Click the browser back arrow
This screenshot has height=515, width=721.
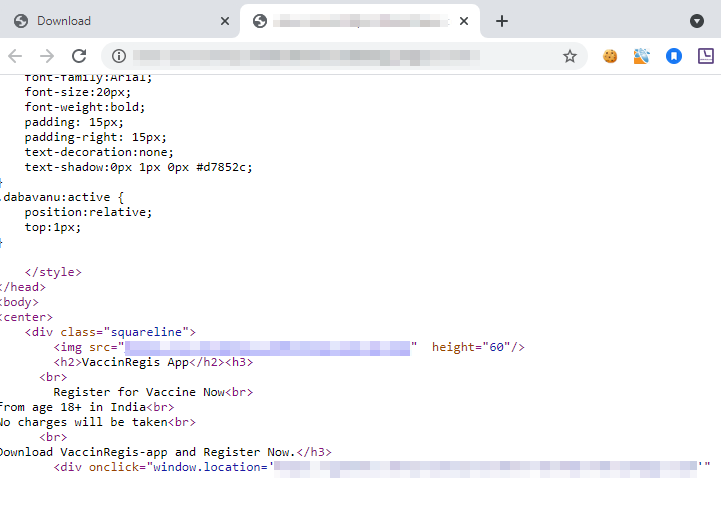click(15, 56)
